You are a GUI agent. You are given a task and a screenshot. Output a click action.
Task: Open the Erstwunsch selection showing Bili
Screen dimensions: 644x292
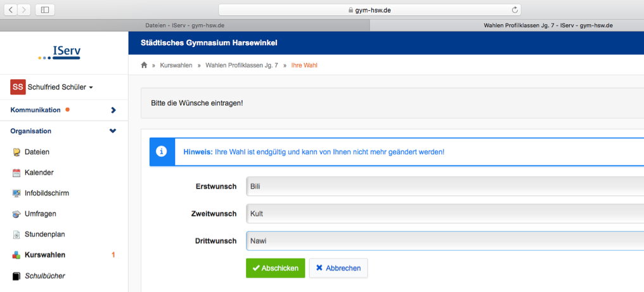[x=445, y=186]
